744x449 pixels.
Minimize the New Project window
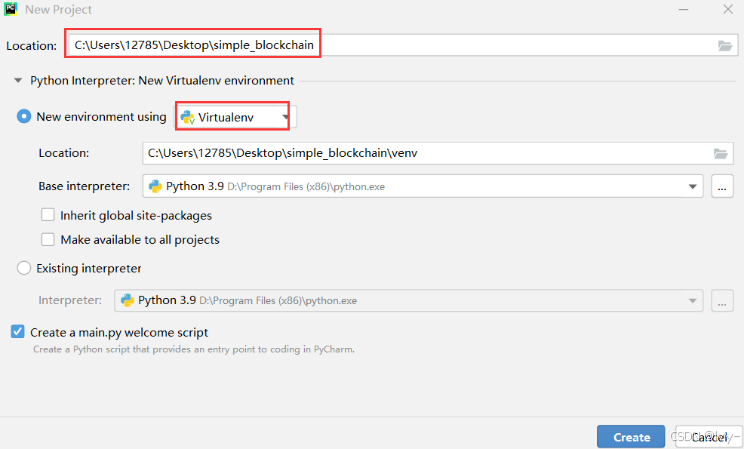tap(683, 9)
